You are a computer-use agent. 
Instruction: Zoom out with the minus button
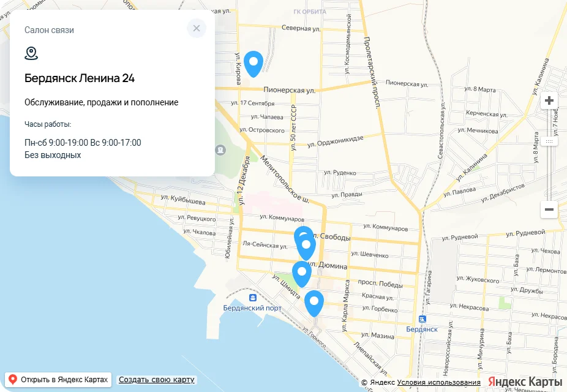tap(549, 209)
